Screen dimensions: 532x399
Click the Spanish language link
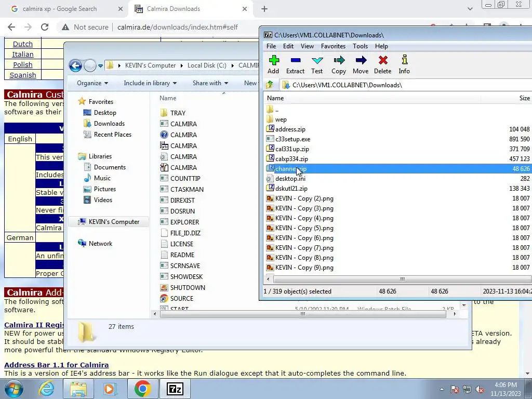tap(23, 75)
